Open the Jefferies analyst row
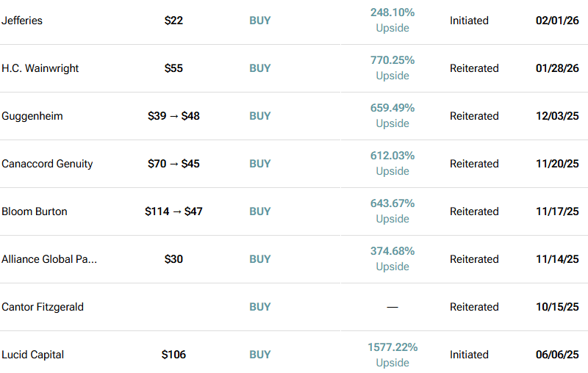 tap(22, 21)
